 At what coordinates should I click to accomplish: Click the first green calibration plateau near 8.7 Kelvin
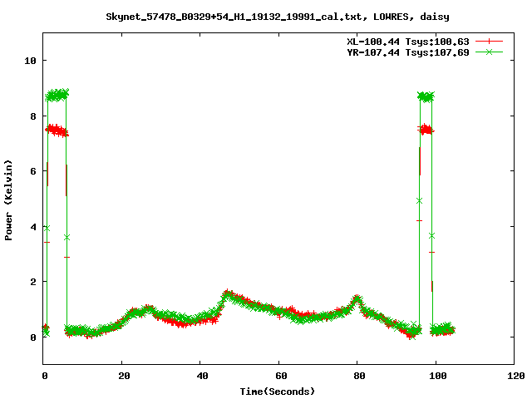tap(57, 95)
